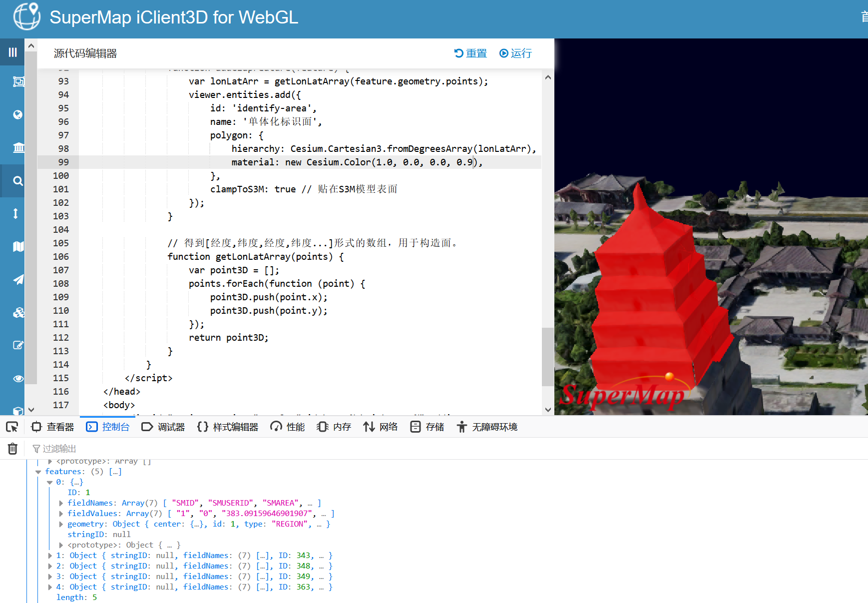Switch to the 性能 performance tab
This screenshot has width=868, height=603.
[x=288, y=427]
